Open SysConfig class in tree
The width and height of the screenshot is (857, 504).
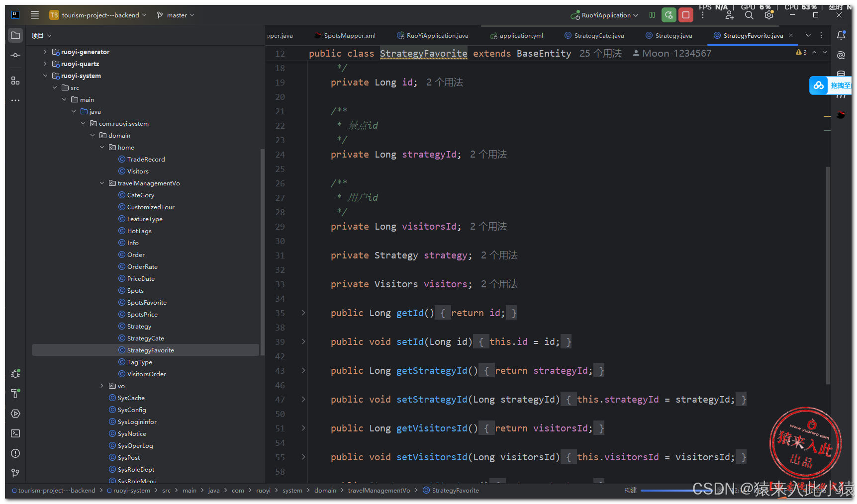[132, 410]
